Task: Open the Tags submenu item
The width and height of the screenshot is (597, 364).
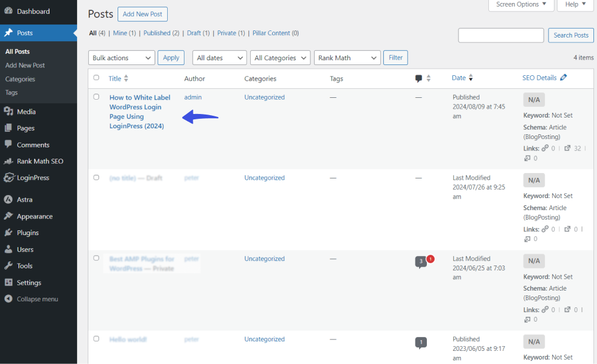Action: (x=11, y=92)
